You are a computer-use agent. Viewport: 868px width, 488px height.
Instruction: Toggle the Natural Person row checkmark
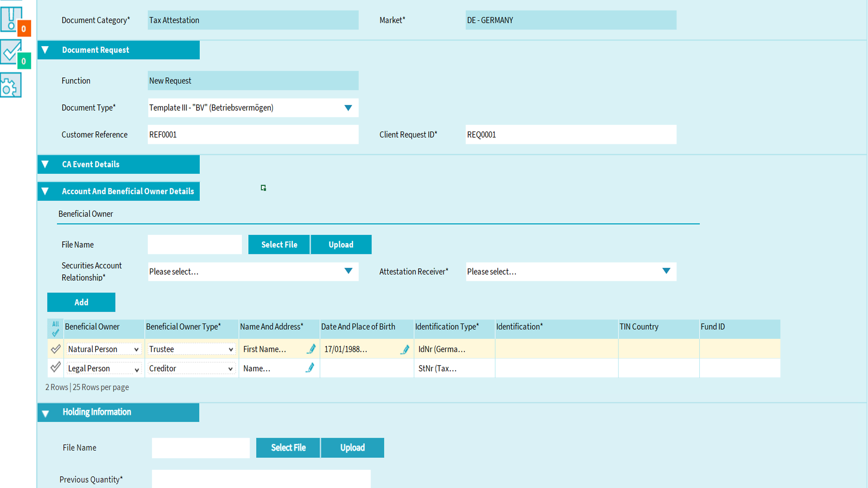[x=56, y=349]
